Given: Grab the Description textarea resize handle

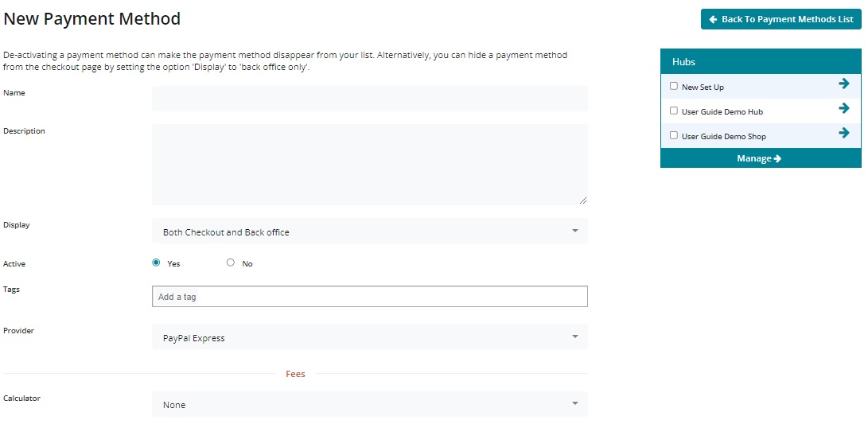Looking at the screenshot, I should [583, 200].
